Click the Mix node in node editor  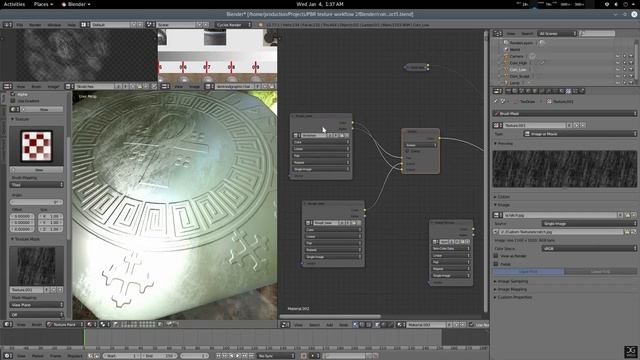click(420, 151)
